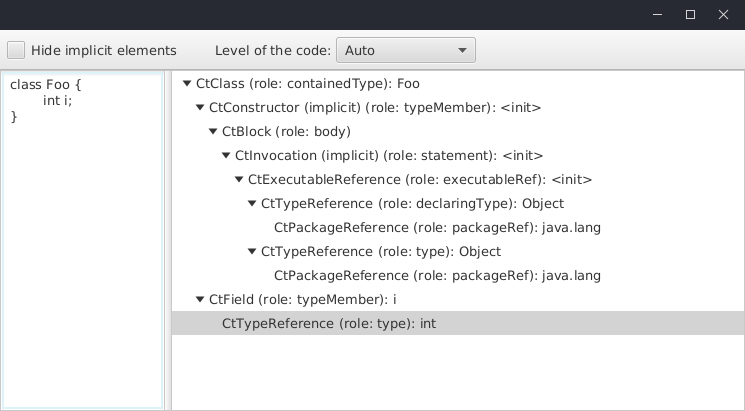This screenshot has width=745, height=411.
Task: Select the CtTypeReference int tree row
Action: click(329, 324)
